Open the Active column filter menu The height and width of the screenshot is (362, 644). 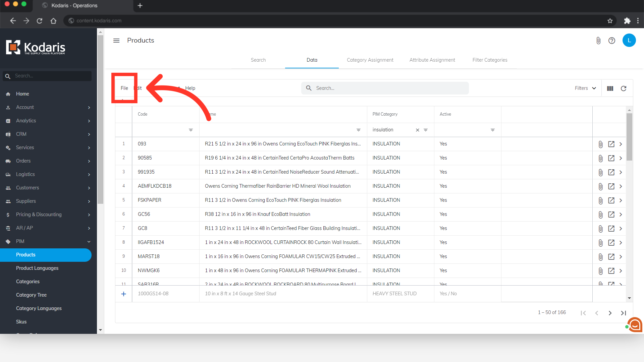[x=492, y=130]
